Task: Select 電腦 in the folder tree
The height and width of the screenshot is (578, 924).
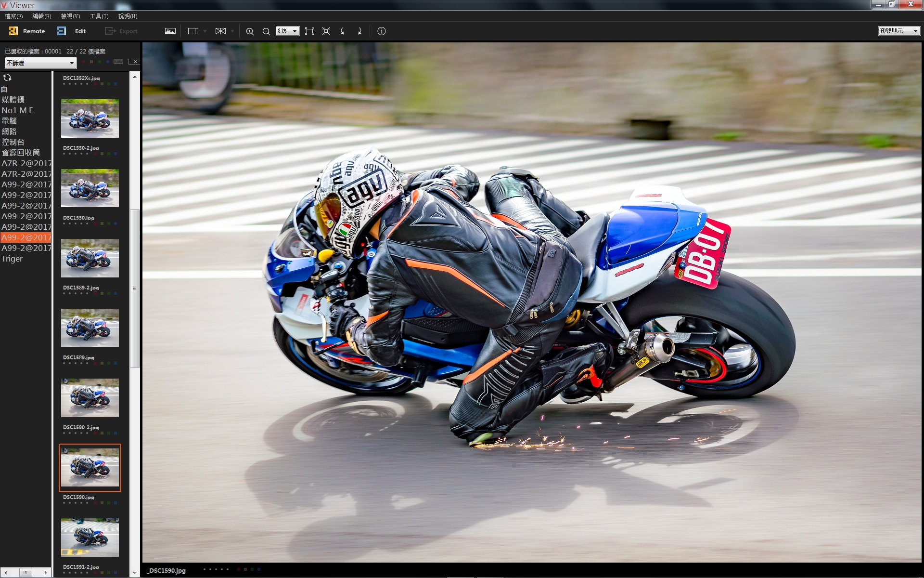Action: [x=9, y=121]
